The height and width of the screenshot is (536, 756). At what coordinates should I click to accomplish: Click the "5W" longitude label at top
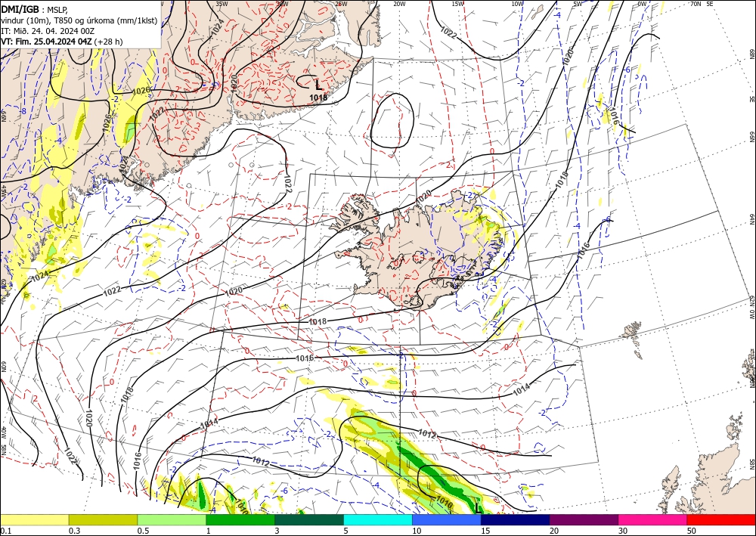coord(578,4)
